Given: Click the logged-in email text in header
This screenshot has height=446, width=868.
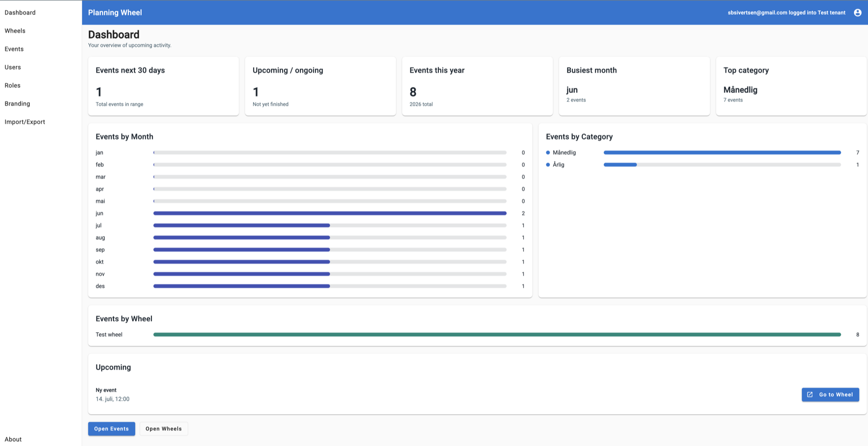Looking at the screenshot, I should coord(787,13).
